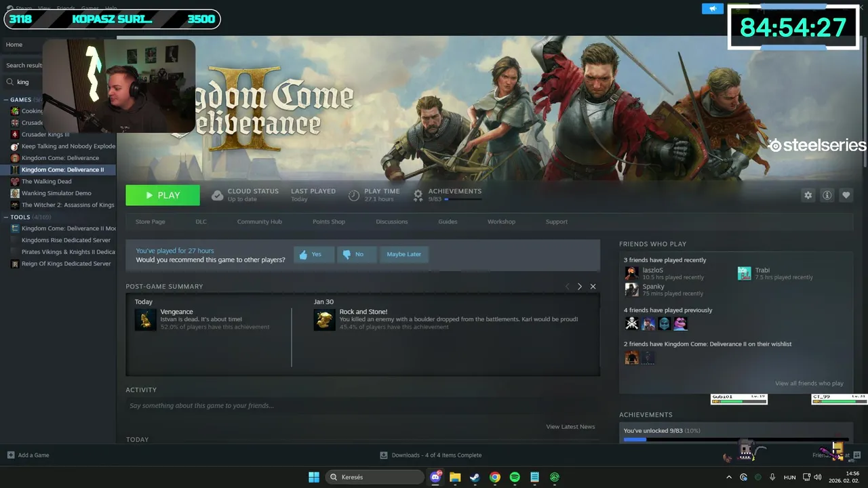868x488 pixels.
Task: Open the Store Page tab
Action: (150, 222)
